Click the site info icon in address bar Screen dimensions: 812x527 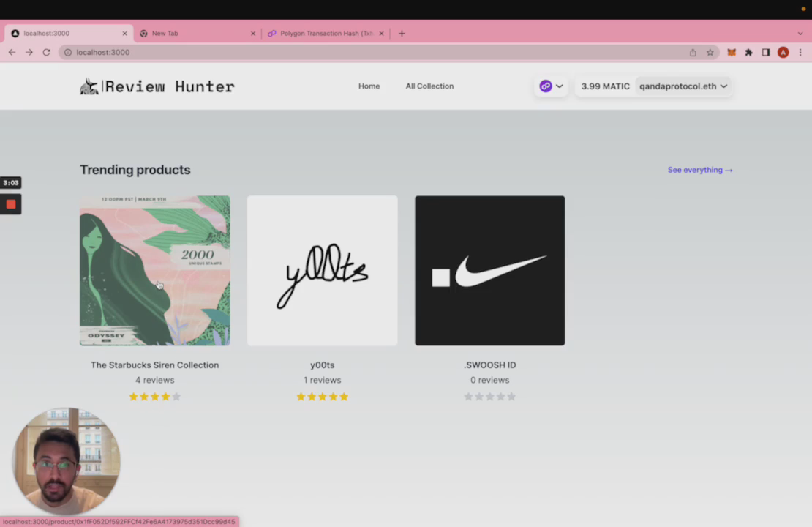(x=68, y=53)
